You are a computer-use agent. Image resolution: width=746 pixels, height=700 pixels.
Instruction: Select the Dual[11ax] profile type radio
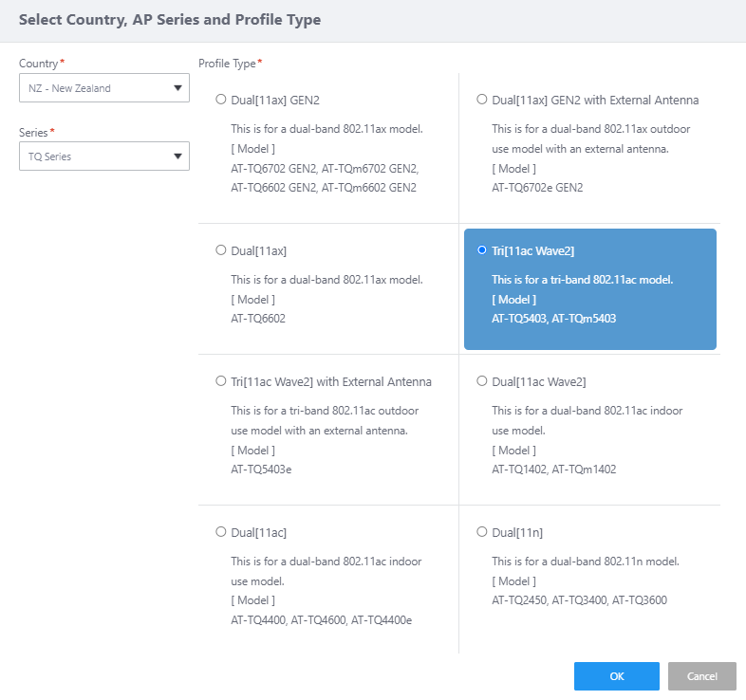221,250
